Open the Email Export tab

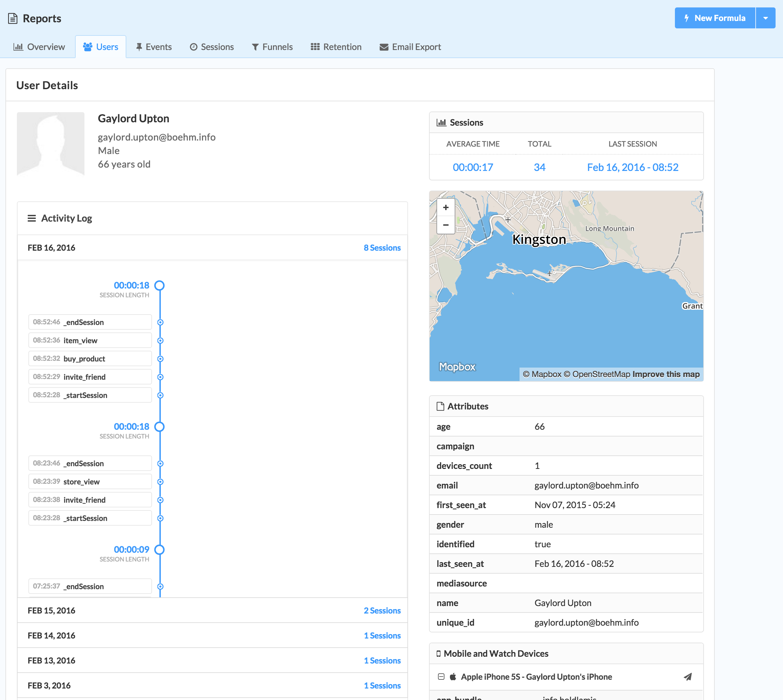pos(410,47)
